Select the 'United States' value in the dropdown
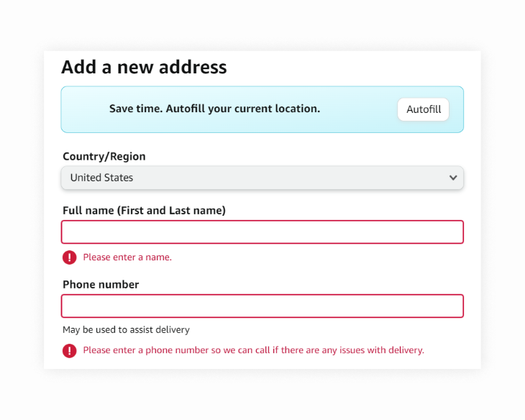The height and width of the screenshot is (420, 525). tap(101, 178)
